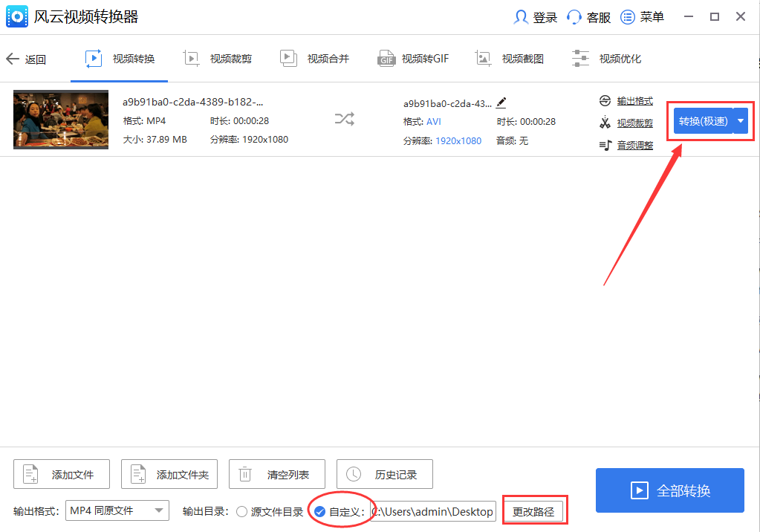
Task: Switch to the 视频转GIF tab
Action: tap(413, 58)
